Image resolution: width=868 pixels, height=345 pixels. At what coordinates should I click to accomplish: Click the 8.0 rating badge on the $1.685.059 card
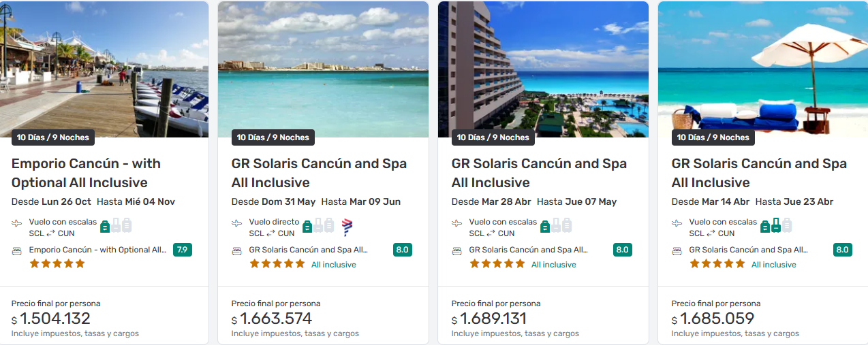[842, 250]
